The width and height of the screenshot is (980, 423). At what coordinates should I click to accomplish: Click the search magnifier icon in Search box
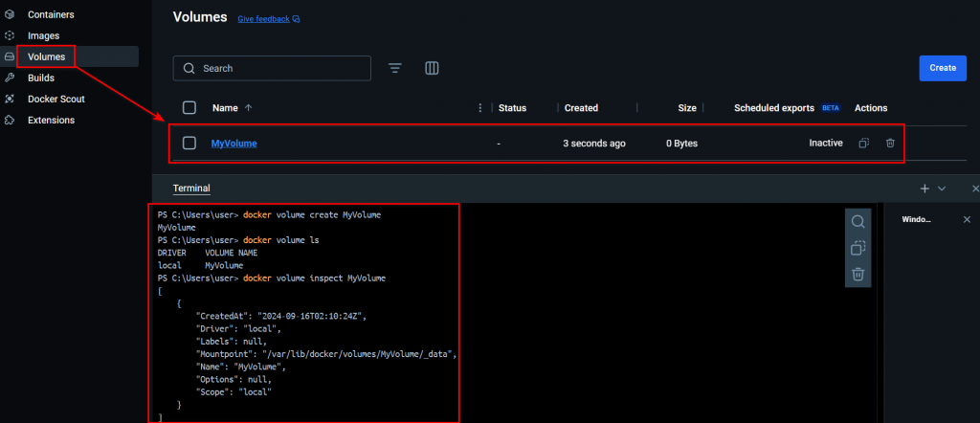pyautogui.click(x=189, y=68)
